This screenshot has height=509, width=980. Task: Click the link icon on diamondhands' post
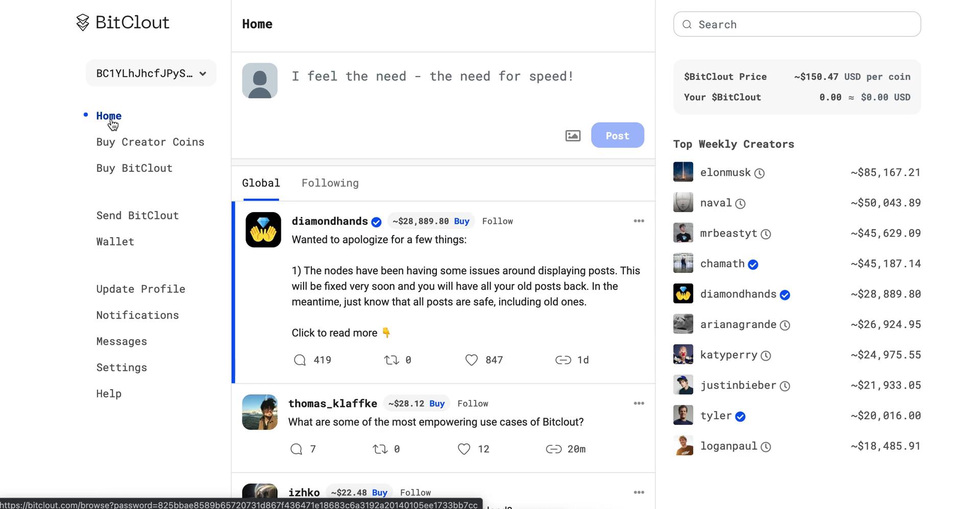[565, 360]
